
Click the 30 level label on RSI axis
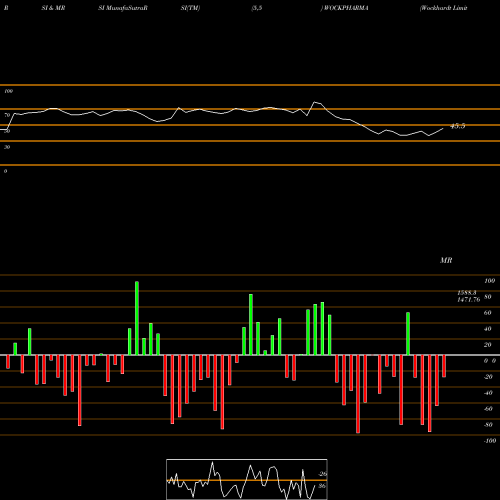pyautogui.click(x=7, y=147)
